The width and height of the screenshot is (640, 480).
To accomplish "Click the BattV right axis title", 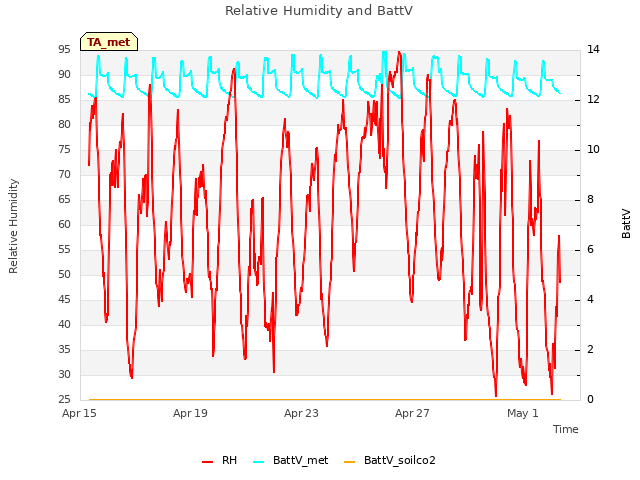I will coord(626,223).
